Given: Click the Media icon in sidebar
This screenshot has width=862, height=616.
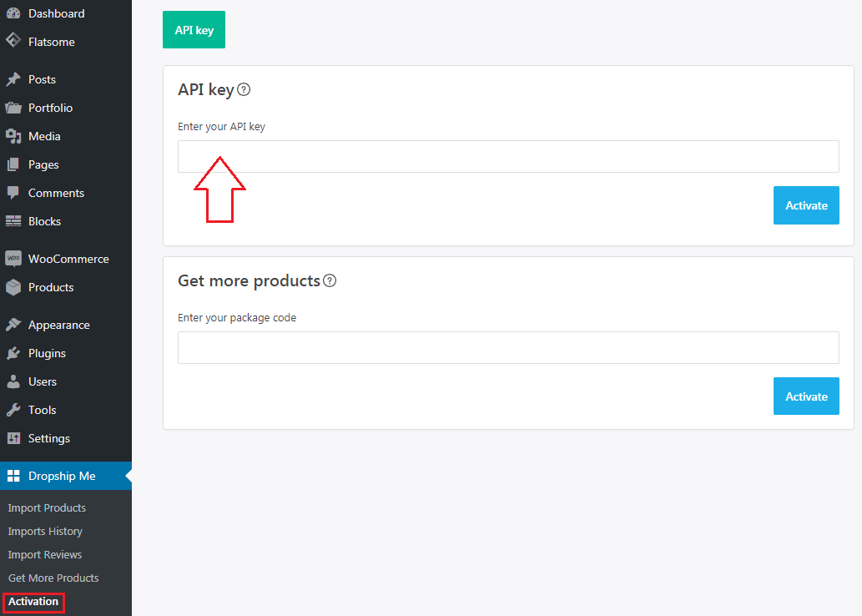Looking at the screenshot, I should point(13,136).
